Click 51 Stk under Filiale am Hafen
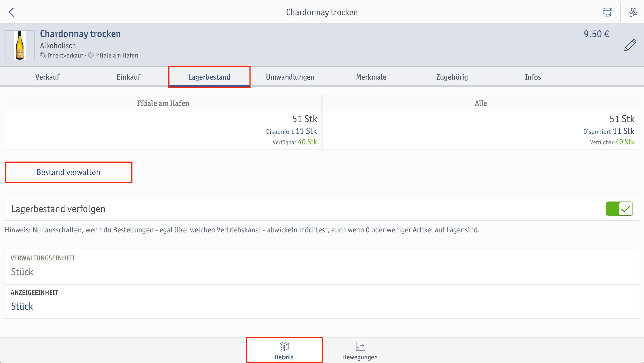 coord(305,119)
